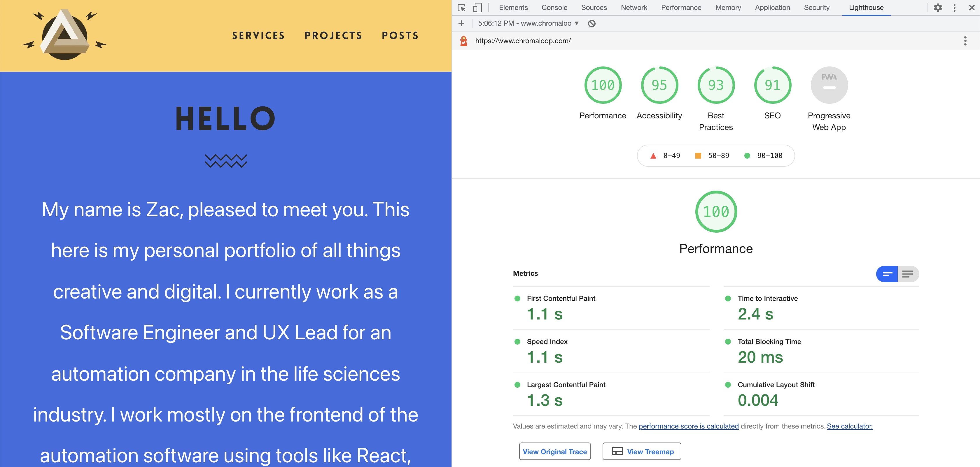This screenshot has height=467, width=980.
Task: Select the inspect element cursor tool
Action: pos(462,8)
